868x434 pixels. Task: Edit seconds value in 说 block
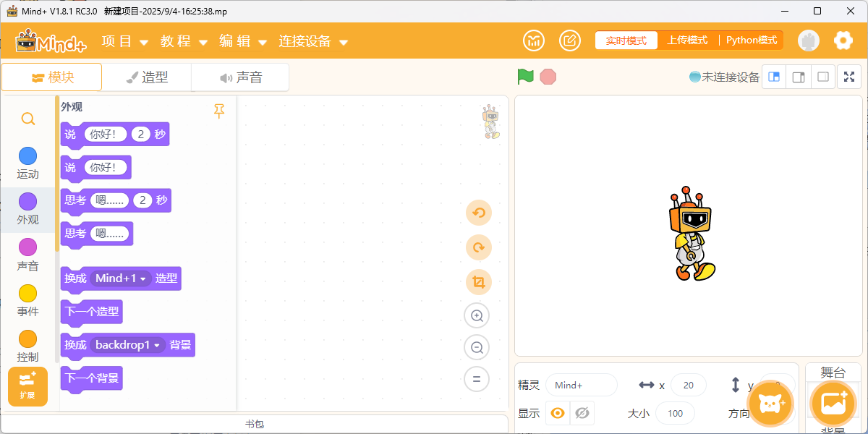pyautogui.click(x=141, y=134)
